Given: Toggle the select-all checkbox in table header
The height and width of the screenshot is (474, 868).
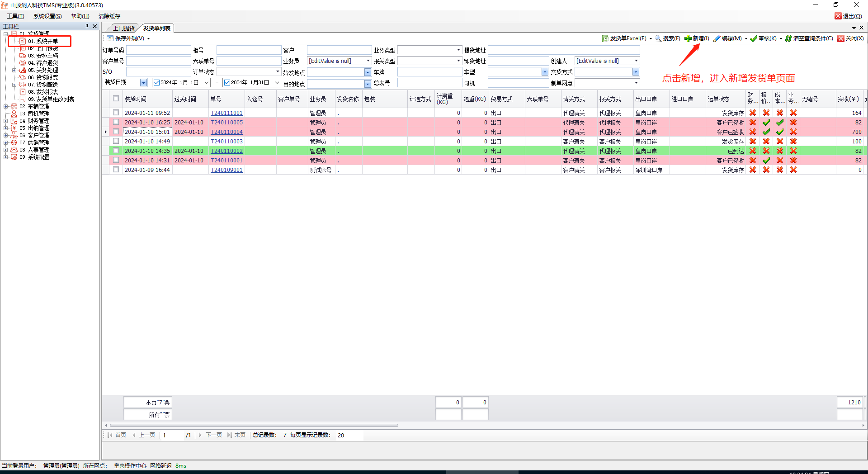Looking at the screenshot, I should click(x=116, y=99).
